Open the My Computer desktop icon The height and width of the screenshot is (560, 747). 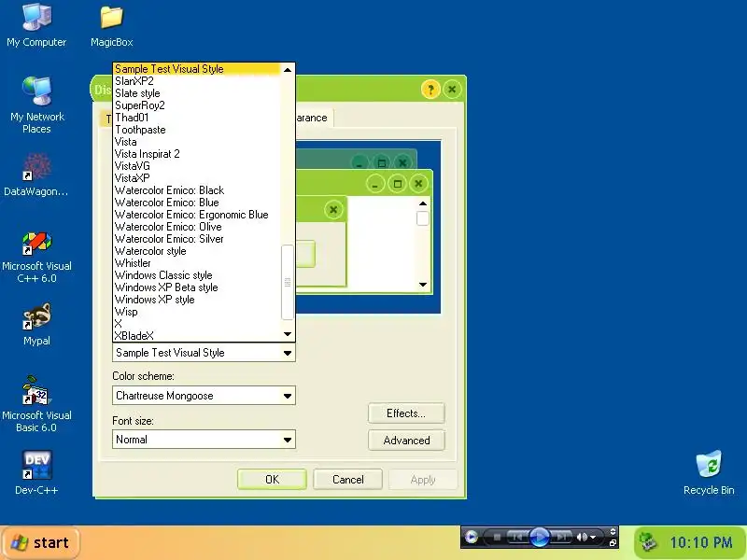(x=36, y=25)
